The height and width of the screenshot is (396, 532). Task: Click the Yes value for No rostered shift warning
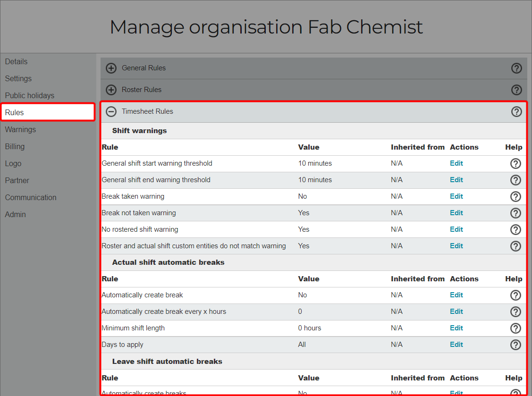click(304, 229)
